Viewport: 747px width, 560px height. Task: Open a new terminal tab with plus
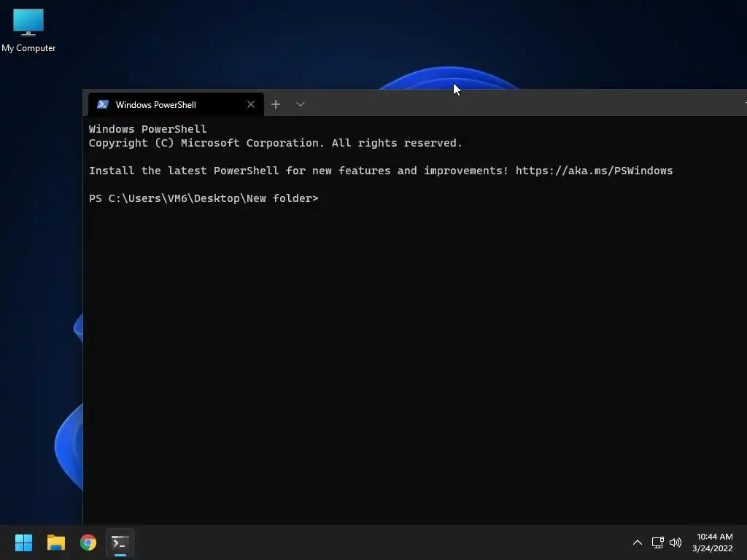click(275, 104)
